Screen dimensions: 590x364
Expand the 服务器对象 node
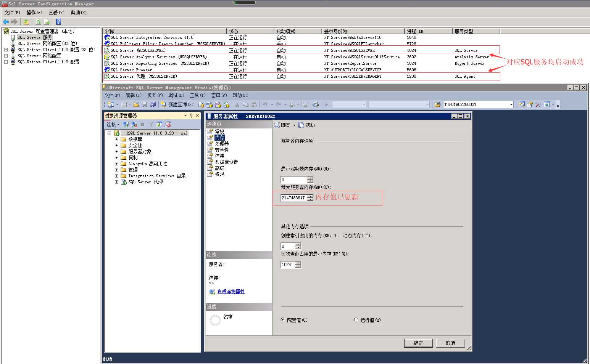pyautogui.click(x=117, y=152)
